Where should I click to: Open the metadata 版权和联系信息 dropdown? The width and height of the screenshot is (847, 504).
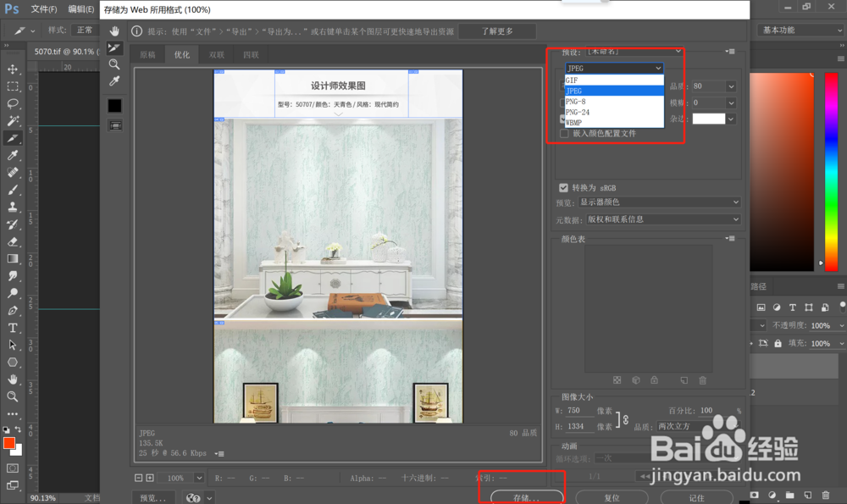click(663, 219)
